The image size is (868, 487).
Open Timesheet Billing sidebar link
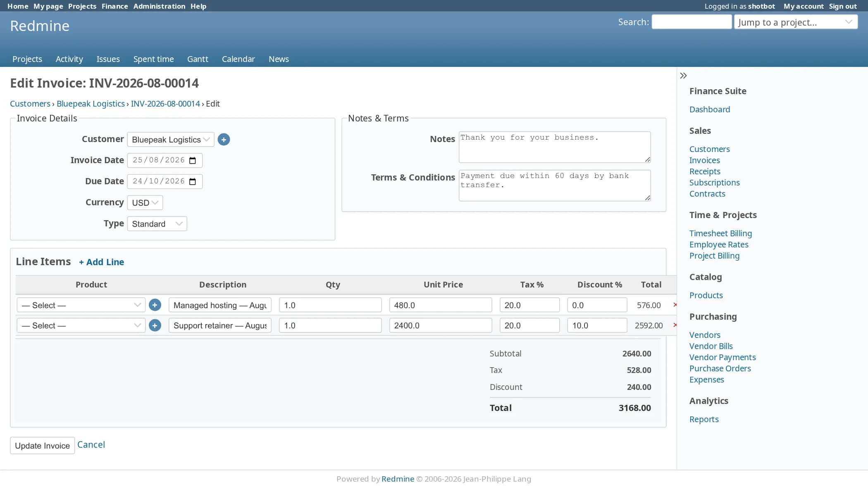tap(720, 233)
